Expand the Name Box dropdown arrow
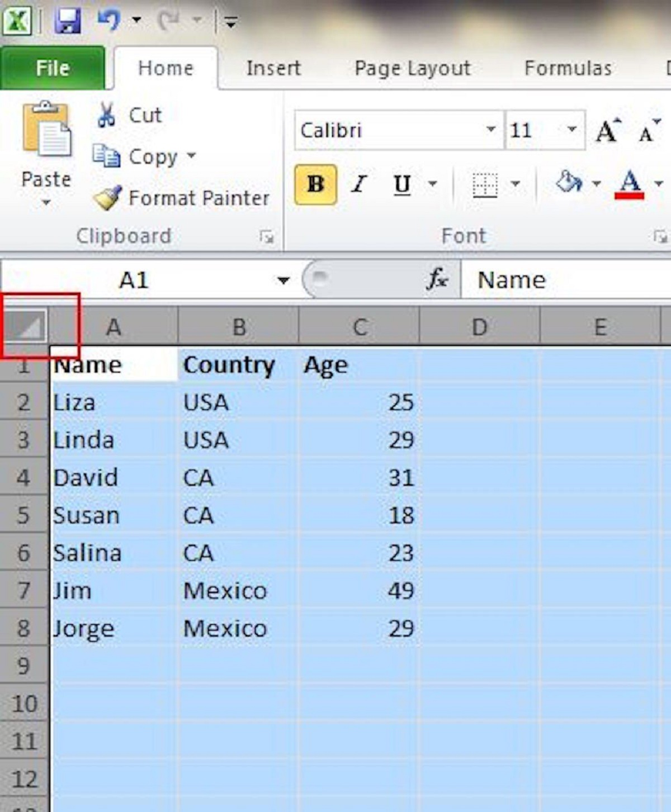The height and width of the screenshot is (812, 671). coord(283,280)
